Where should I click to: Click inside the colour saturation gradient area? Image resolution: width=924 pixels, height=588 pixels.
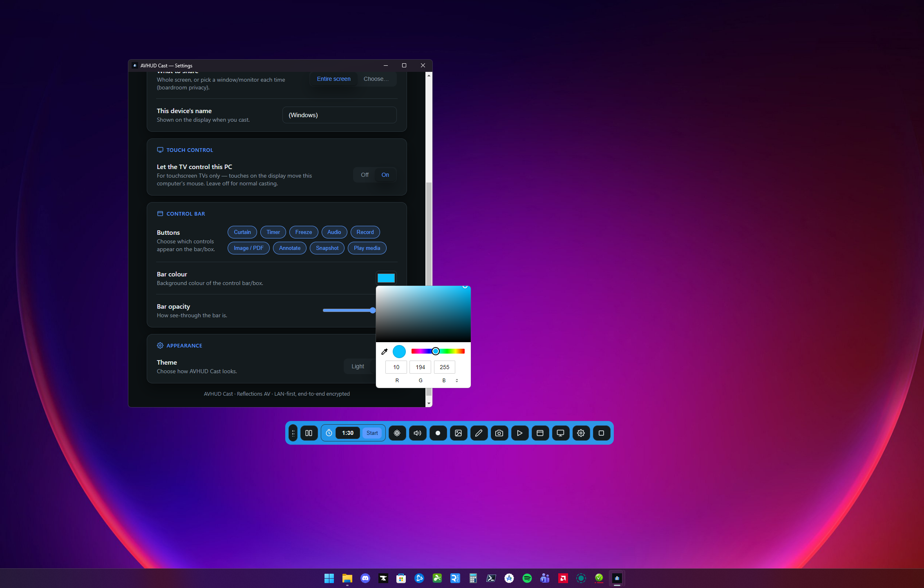coord(423,314)
